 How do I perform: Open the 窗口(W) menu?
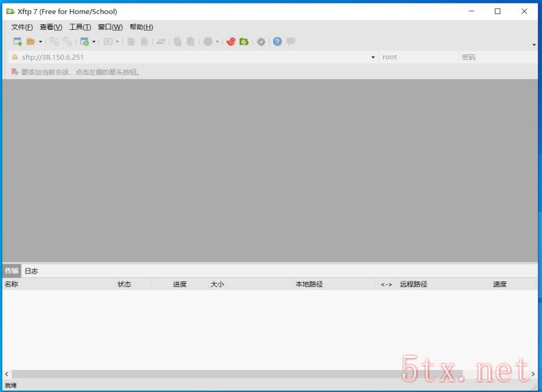tap(110, 27)
